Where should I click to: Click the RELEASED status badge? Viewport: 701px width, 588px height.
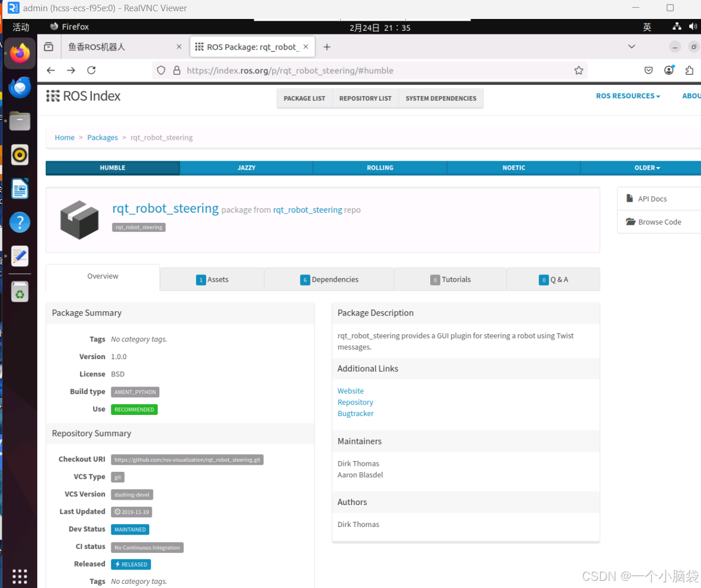tap(131, 564)
